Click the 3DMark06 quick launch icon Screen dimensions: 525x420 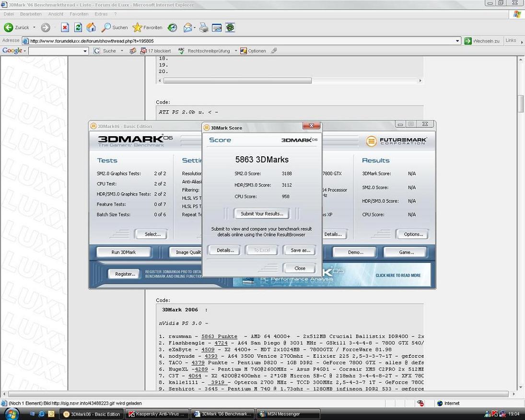(51, 414)
